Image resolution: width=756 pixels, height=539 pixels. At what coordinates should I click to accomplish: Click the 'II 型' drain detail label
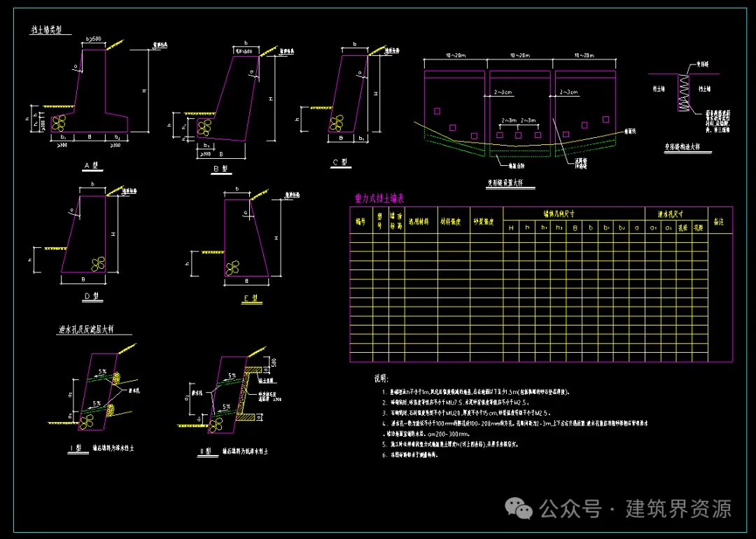[x=205, y=451]
